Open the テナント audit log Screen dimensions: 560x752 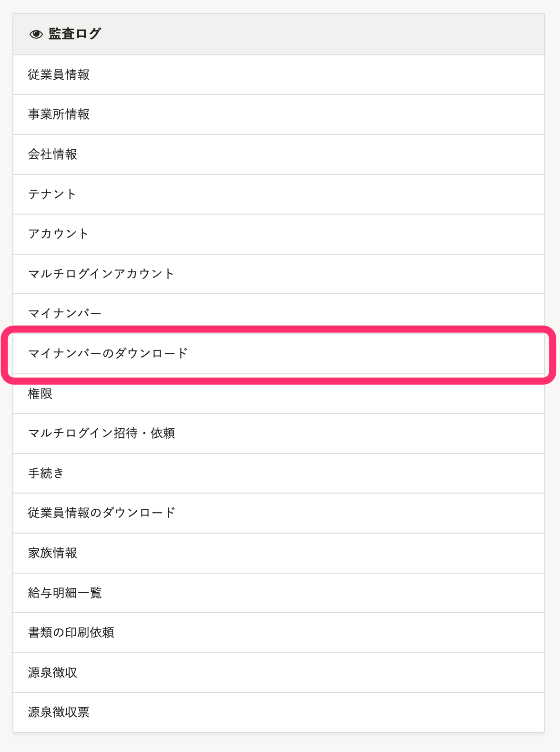[279, 194]
